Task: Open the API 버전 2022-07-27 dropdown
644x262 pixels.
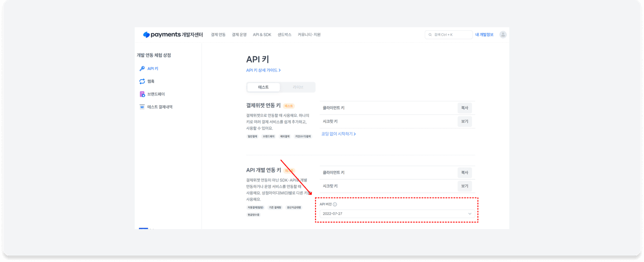Action: 396,214
